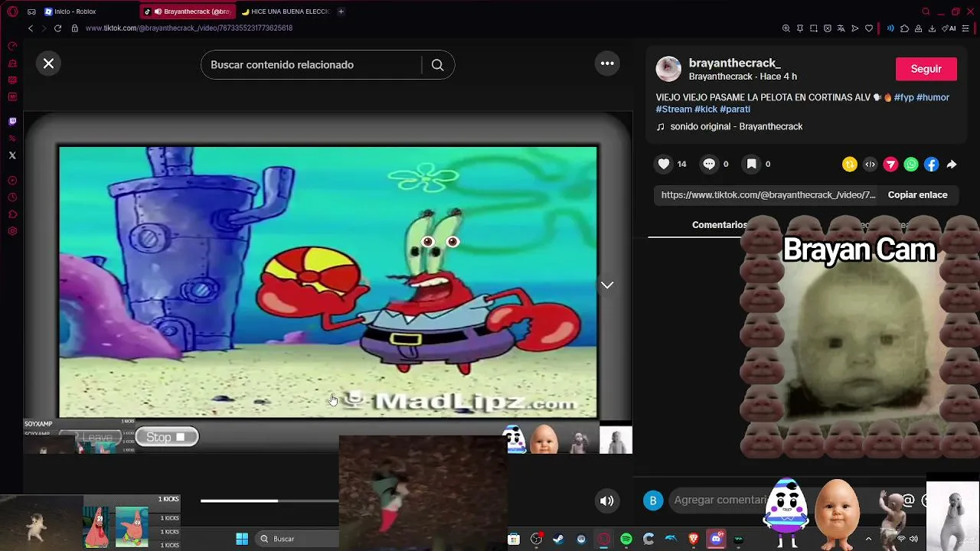Add the page to bookmarks with heart icon
This screenshot has width=980, height=551.
click(x=869, y=28)
